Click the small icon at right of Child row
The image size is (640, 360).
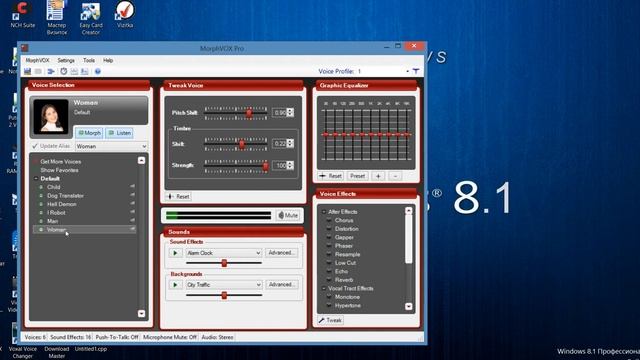pos(132,187)
